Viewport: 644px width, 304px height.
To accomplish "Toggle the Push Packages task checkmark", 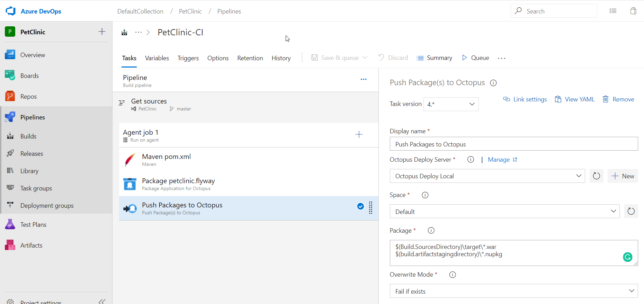I will [x=360, y=206].
